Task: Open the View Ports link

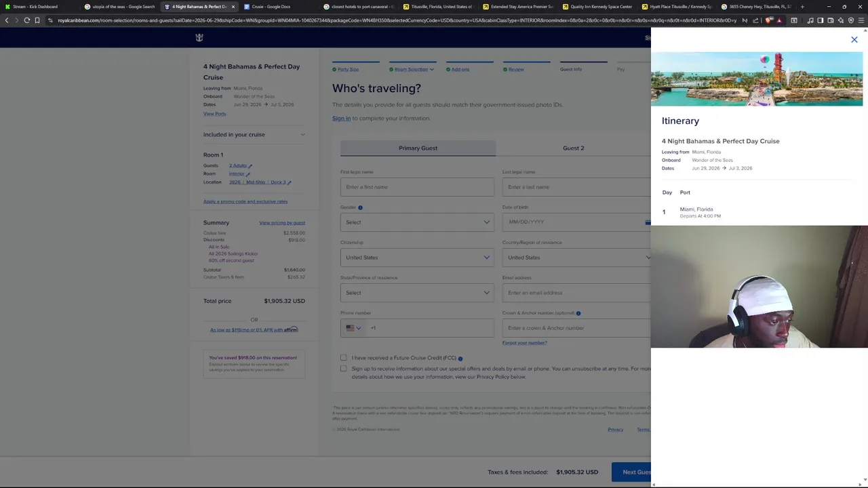Action: pos(215,114)
